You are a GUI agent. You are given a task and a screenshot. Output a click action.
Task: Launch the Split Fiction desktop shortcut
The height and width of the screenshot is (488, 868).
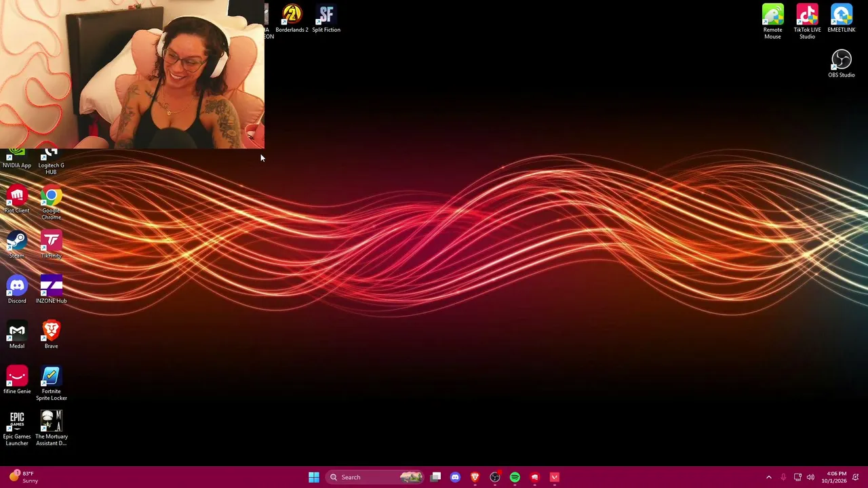[x=326, y=19]
